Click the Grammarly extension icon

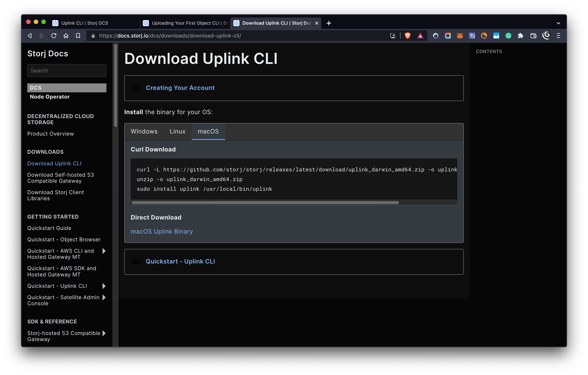(x=508, y=36)
